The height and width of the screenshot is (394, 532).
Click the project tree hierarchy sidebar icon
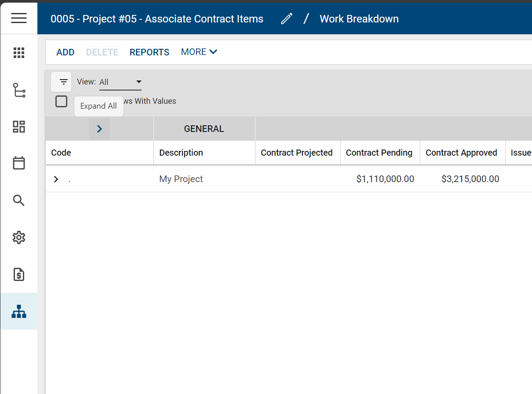click(19, 90)
